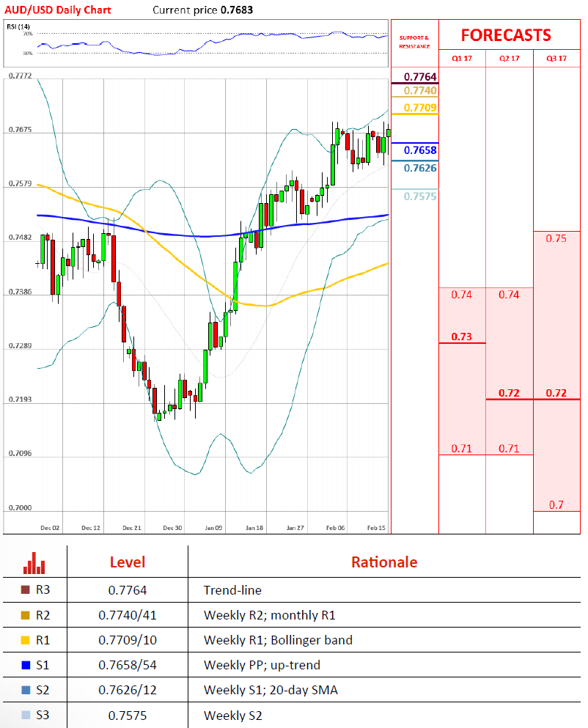Select the dark red R3 color swatch
588x728 pixels.
[26, 589]
